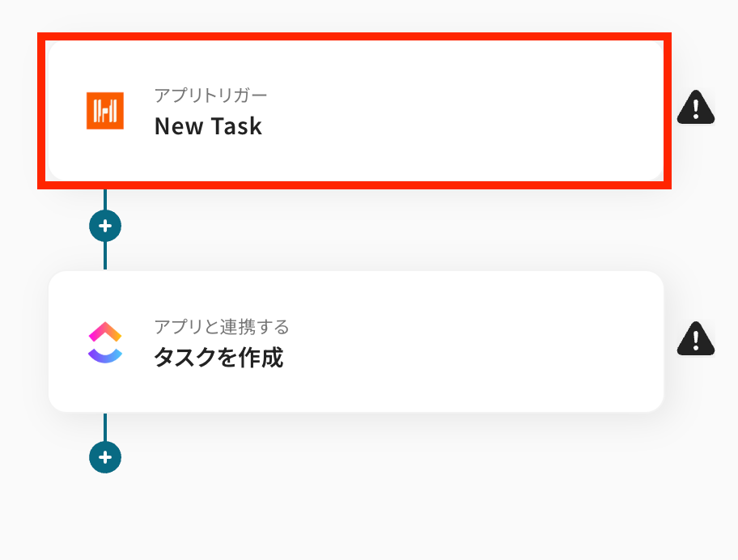The height and width of the screenshot is (560, 738).
Task: Click the アプリトリガー label
Action: (210, 95)
